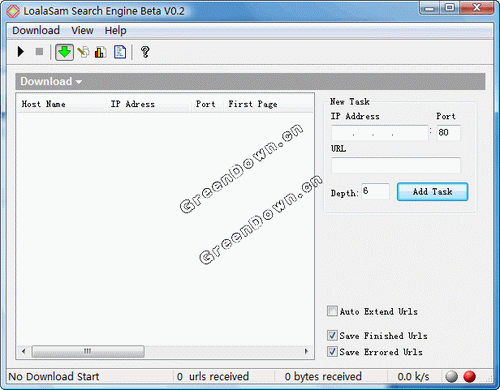Screen dimensions: 500x390
Task: Start download with the play arrow icon
Action: point(21,52)
